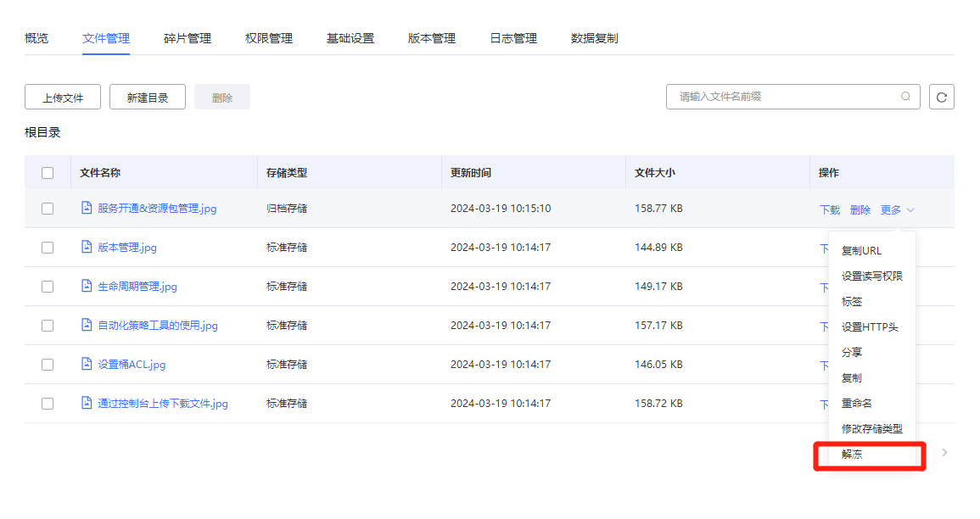Choose 解冻 from the menu

pos(851,454)
